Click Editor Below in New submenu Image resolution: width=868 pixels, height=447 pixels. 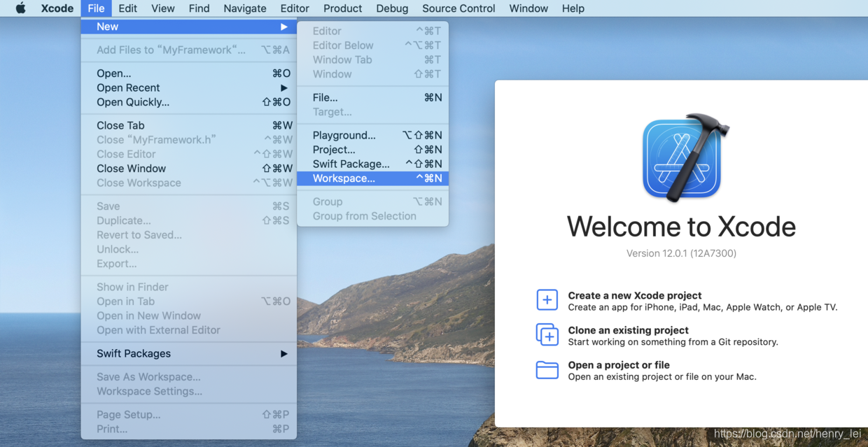coord(372,45)
